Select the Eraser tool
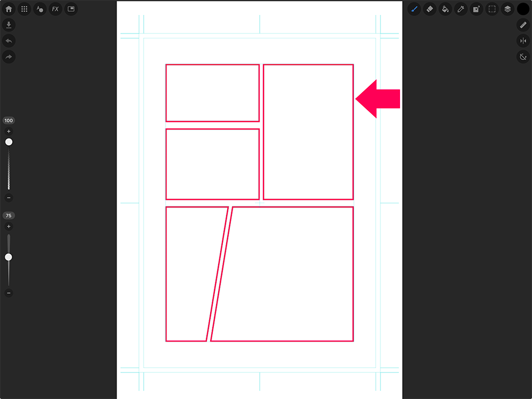This screenshot has height=399, width=532. (430, 9)
